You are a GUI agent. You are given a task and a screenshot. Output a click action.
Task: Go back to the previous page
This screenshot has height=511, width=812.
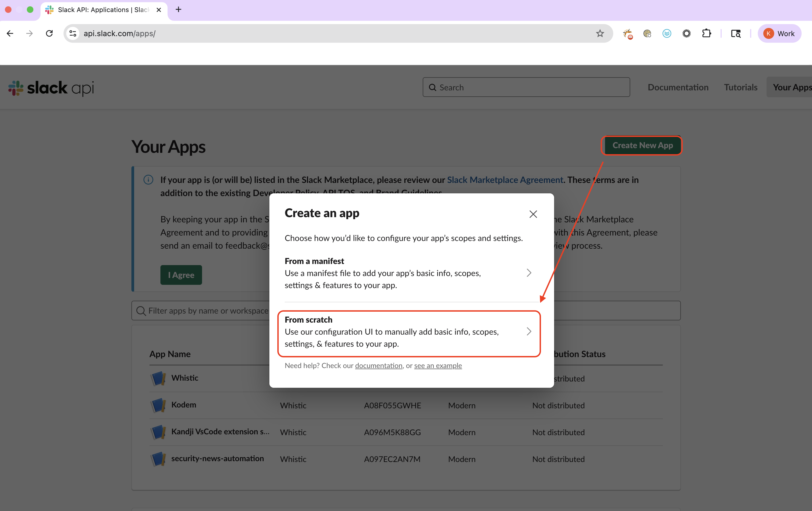pos(10,33)
